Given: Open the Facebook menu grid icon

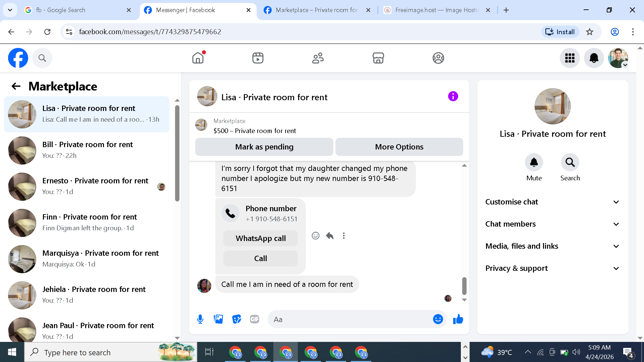Looking at the screenshot, I should (x=570, y=58).
